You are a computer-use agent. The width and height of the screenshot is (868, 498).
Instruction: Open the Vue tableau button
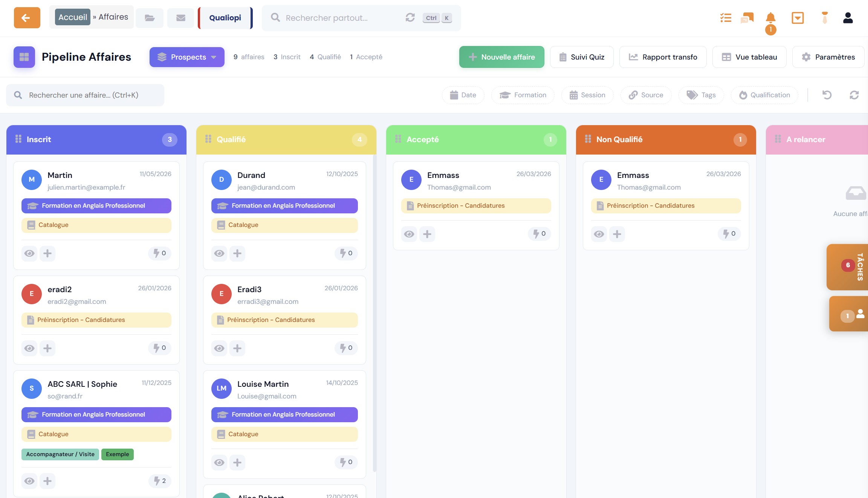click(x=749, y=57)
